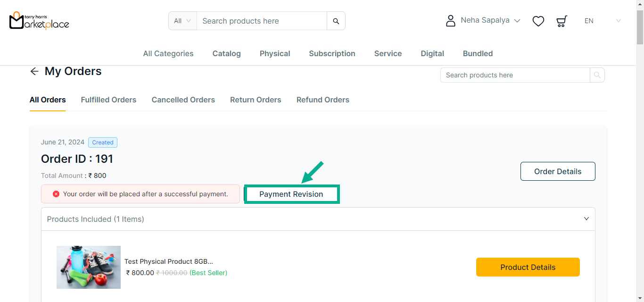Click the yellow Product Details button
This screenshot has height=302, width=644.
pyautogui.click(x=528, y=267)
